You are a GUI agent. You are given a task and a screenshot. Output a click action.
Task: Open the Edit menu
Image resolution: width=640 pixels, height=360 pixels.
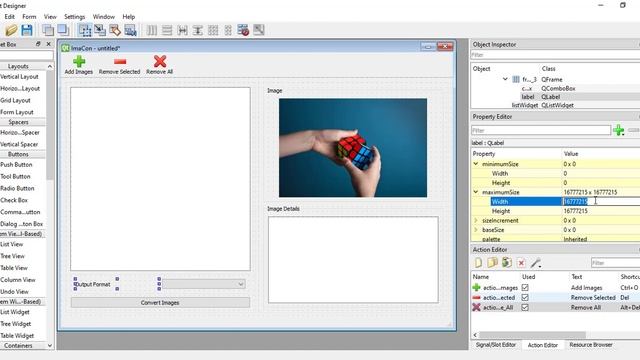9,17
